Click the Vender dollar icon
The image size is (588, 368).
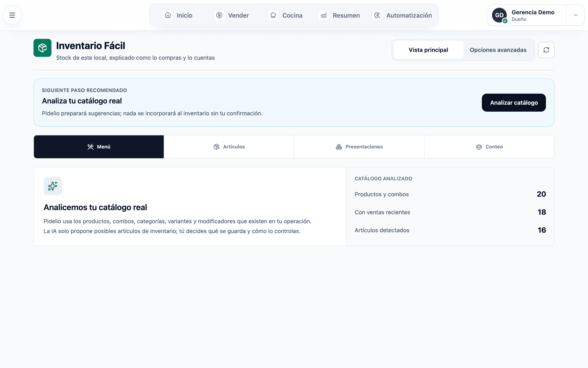click(x=219, y=15)
